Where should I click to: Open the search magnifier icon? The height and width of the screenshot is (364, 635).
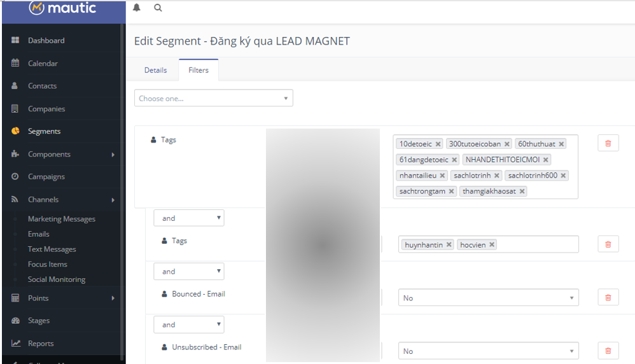coord(158,8)
